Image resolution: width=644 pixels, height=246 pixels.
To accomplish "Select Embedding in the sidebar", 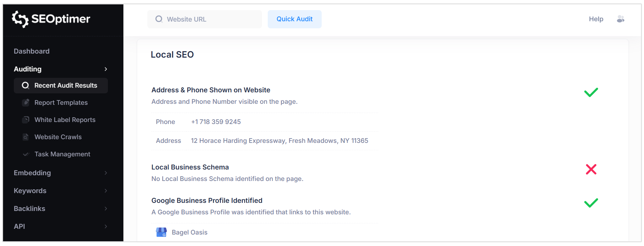I will point(32,173).
